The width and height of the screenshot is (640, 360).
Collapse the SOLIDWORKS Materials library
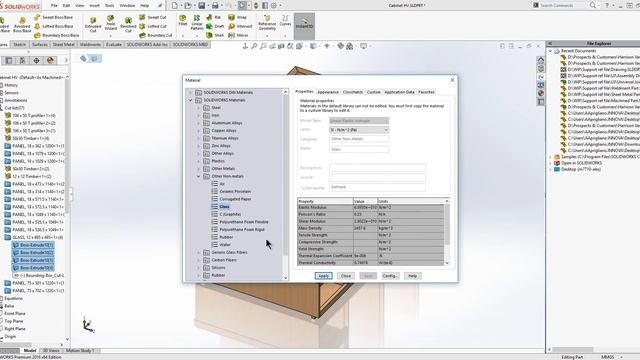[x=191, y=100]
